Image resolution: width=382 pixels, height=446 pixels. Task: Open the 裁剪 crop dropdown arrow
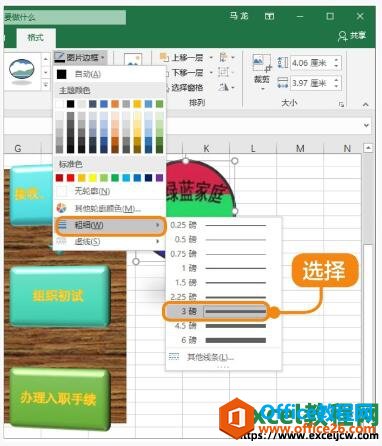point(262,89)
